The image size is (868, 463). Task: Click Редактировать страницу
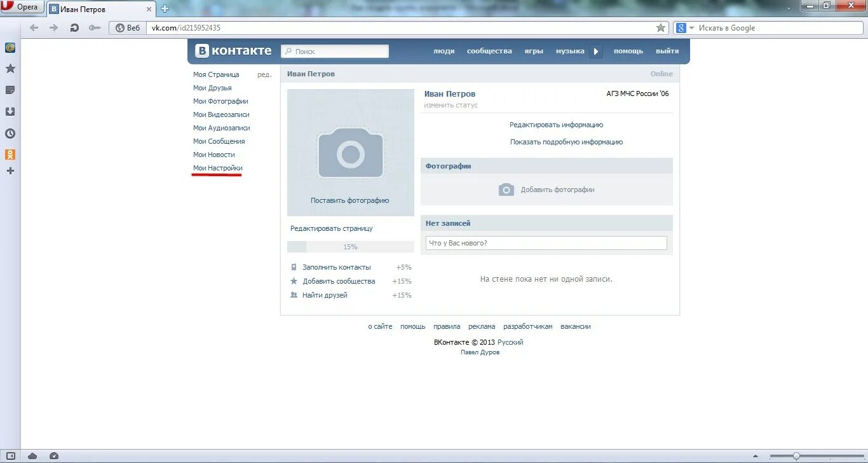(332, 228)
